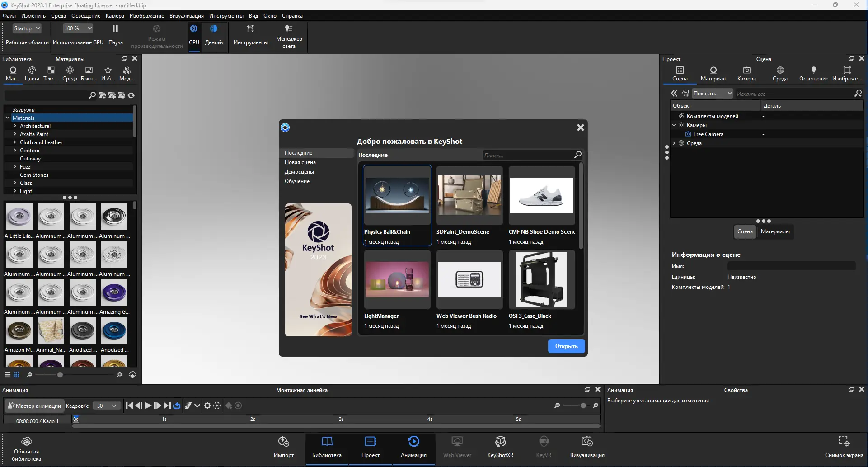Expand the Architectural materials folder
This screenshot has width=868, height=467.
(15, 126)
